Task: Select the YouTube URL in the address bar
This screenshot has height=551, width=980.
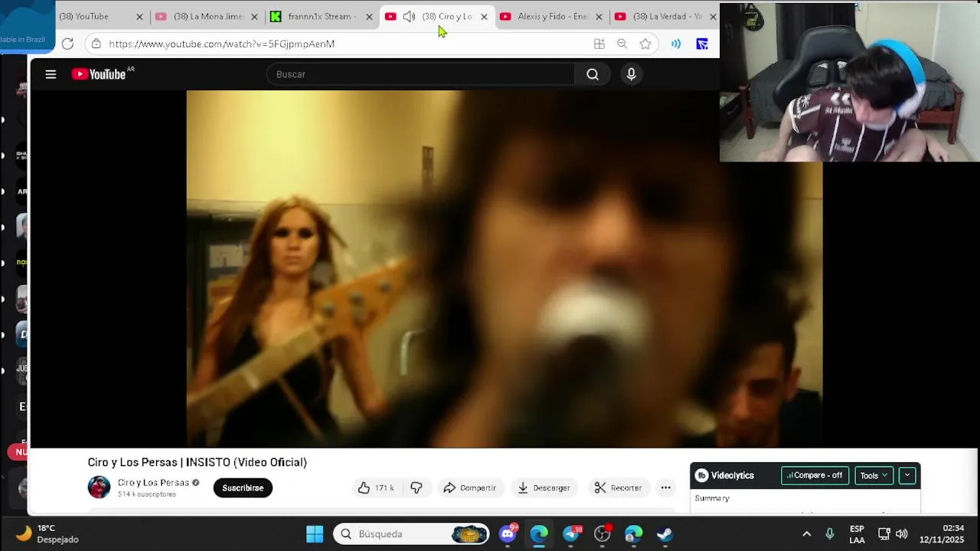Action: (221, 44)
